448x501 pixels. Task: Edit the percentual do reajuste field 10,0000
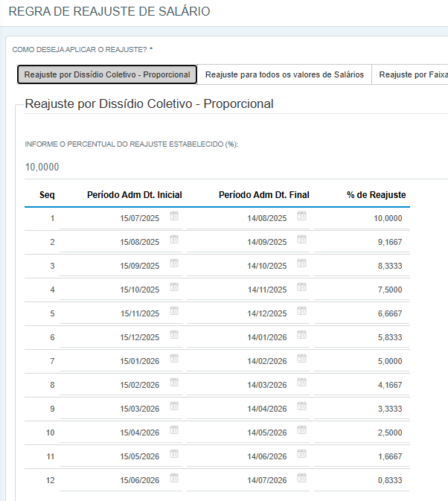point(237,167)
